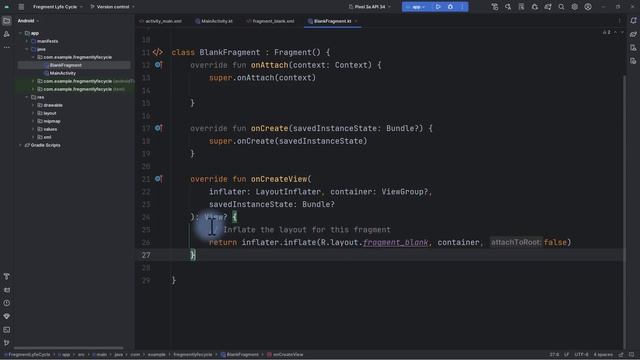Collapse the res folder
The image size is (640, 360).
(27, 97)
